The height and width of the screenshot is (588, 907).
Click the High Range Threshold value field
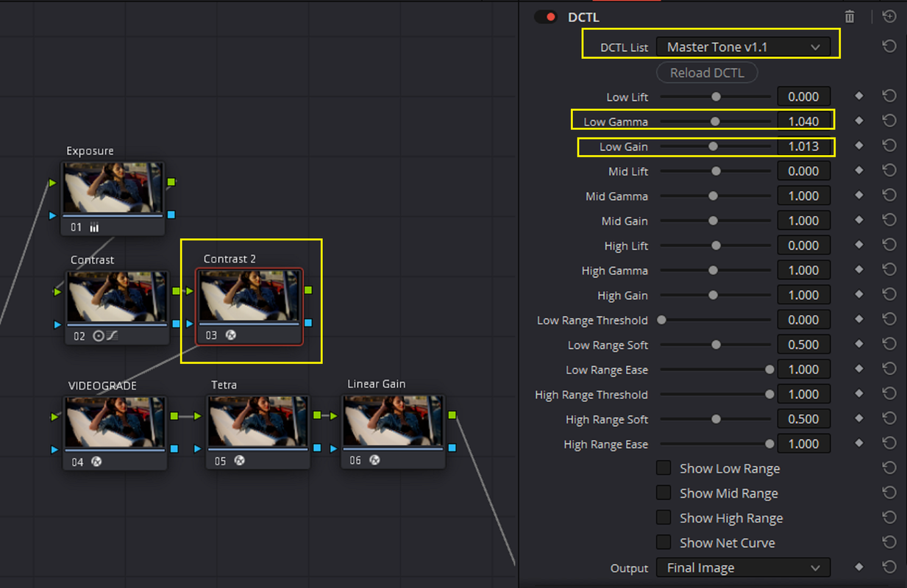803,394
